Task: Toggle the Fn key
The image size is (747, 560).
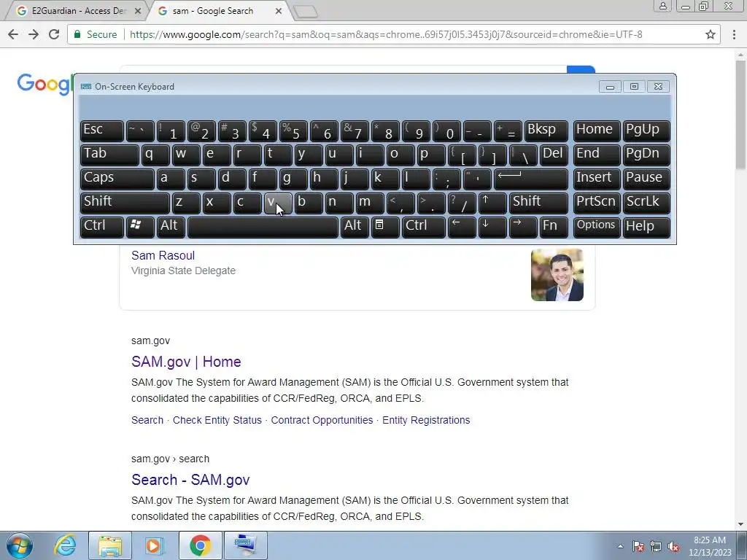Action: click(554, 226)
